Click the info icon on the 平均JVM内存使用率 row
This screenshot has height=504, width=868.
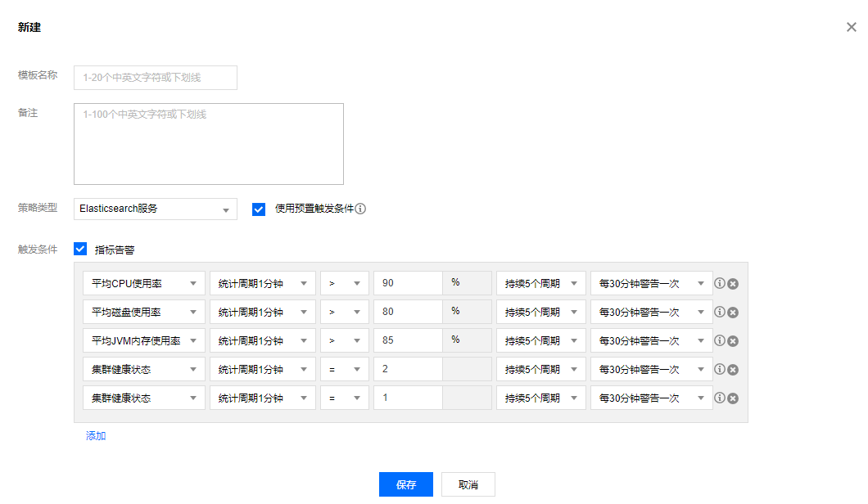tap(719, 341)
